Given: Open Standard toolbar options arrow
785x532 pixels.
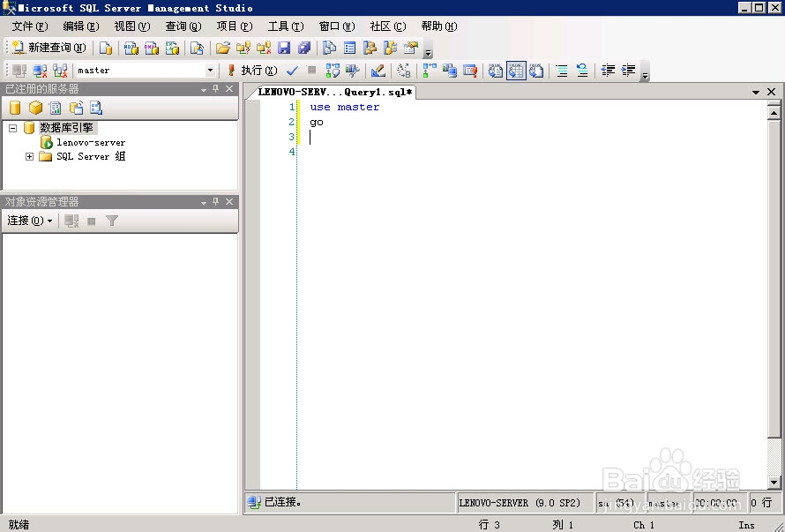Looking at the screenshot, I should coord(428,50).
